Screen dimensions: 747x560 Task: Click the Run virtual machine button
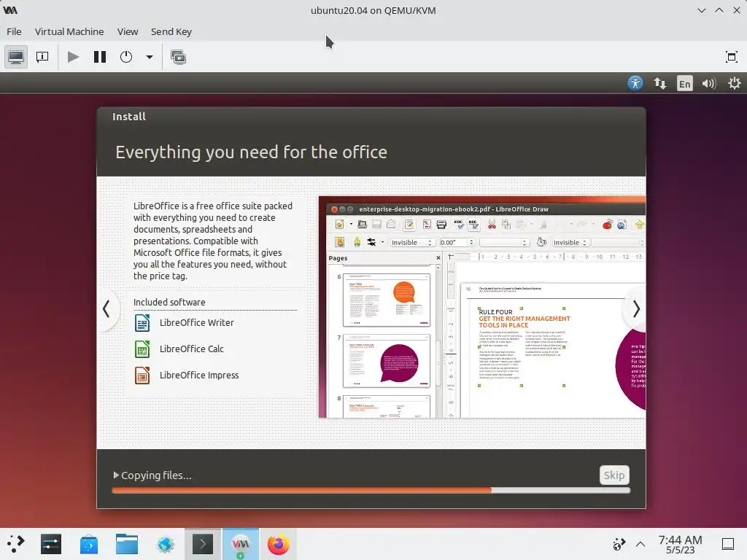coord(73,57)
